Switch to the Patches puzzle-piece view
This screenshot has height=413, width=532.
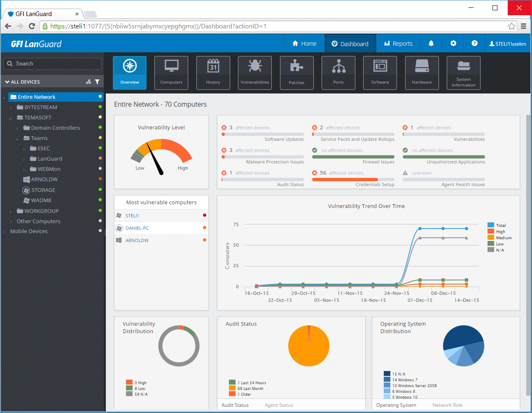(x=296, y=72)
